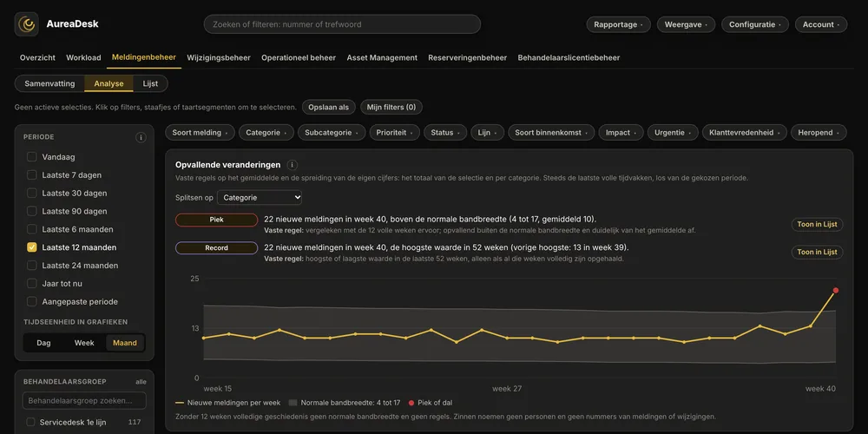Click the alle link in Behandelaarsgroep
Image resolution: width=868 pixels, height=434 pixels.
141,382
